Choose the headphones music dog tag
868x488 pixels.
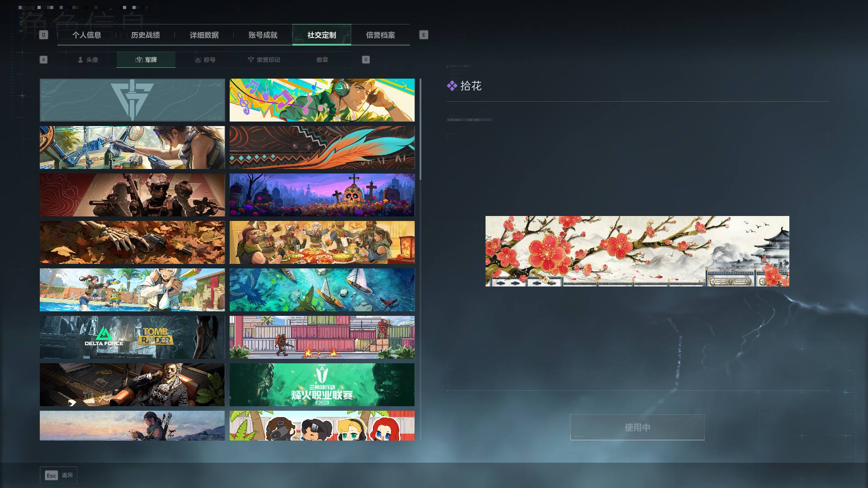322,100
